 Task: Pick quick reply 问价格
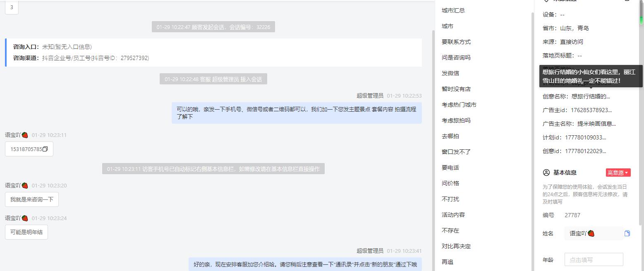[x=450, y=183]
